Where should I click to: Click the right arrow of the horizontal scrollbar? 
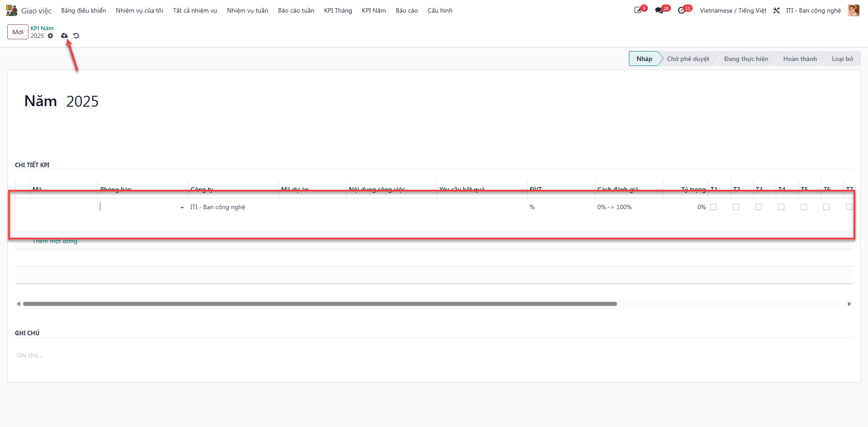[849, 304]
